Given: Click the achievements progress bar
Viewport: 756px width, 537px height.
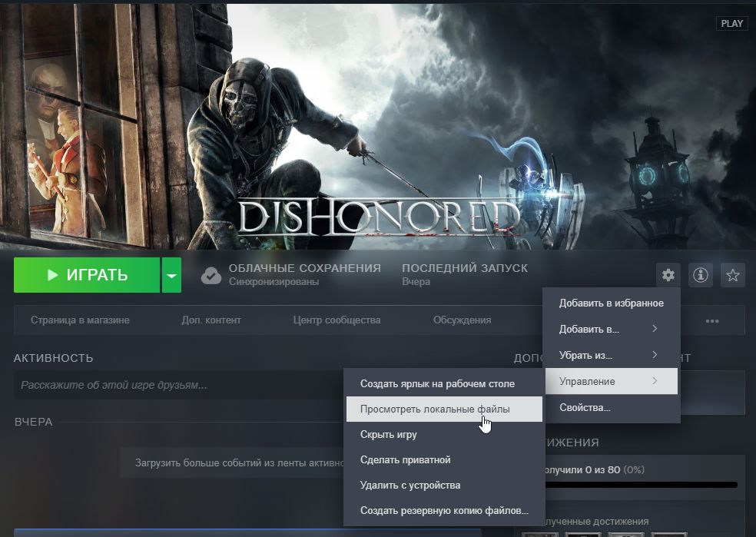Looking at the screenshot, I should (642, 485).
